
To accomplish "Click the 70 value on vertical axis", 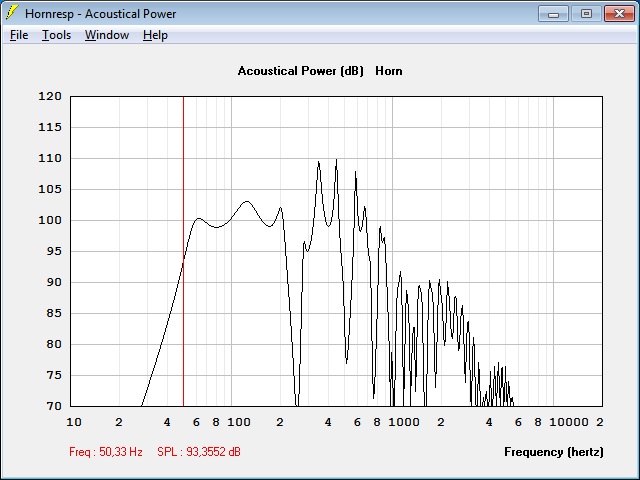I will [x=54, y=406].
